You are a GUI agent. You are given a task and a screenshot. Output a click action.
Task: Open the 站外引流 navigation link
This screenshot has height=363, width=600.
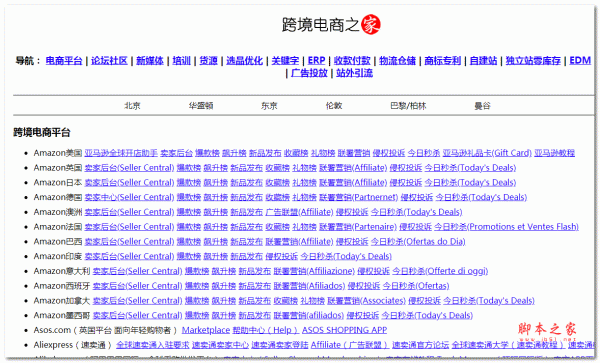(x=354, y=73)
